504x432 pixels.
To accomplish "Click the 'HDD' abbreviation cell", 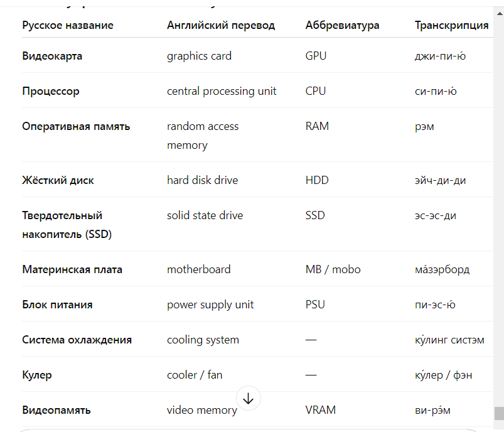I will coord(317,180).
